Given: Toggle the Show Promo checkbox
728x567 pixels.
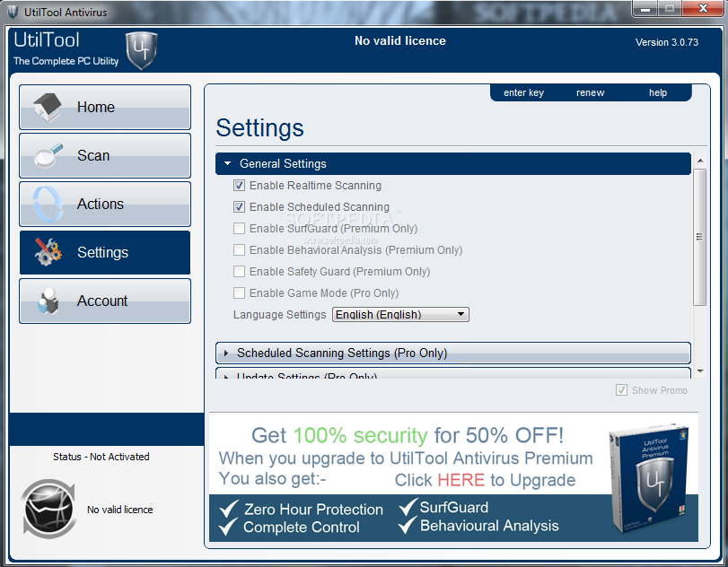Looking at the screenshot, I should 621,390.
